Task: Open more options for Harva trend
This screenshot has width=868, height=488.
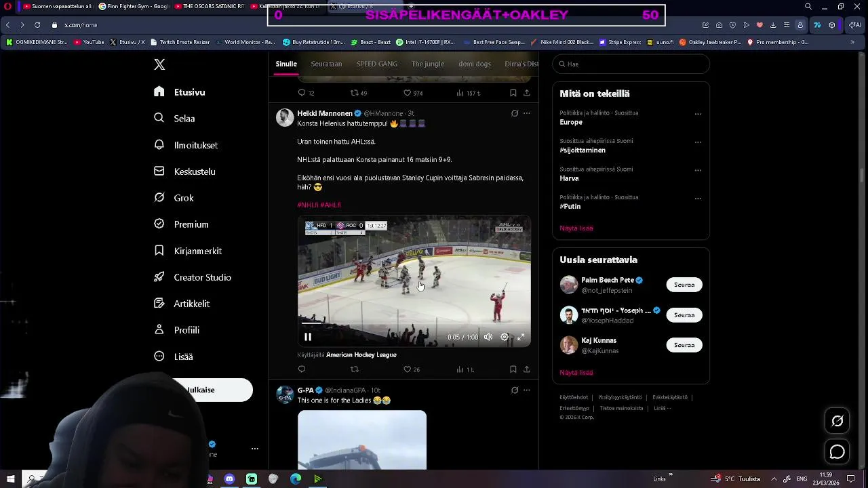Action: [698, 170]
